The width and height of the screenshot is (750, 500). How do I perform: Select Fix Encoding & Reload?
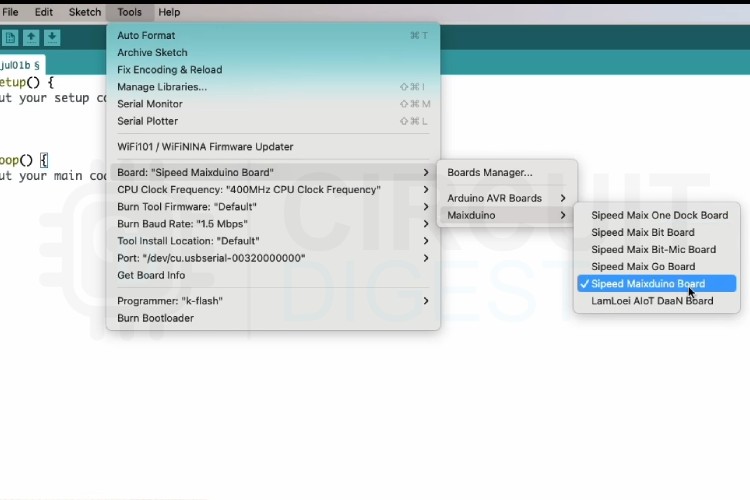273,70
